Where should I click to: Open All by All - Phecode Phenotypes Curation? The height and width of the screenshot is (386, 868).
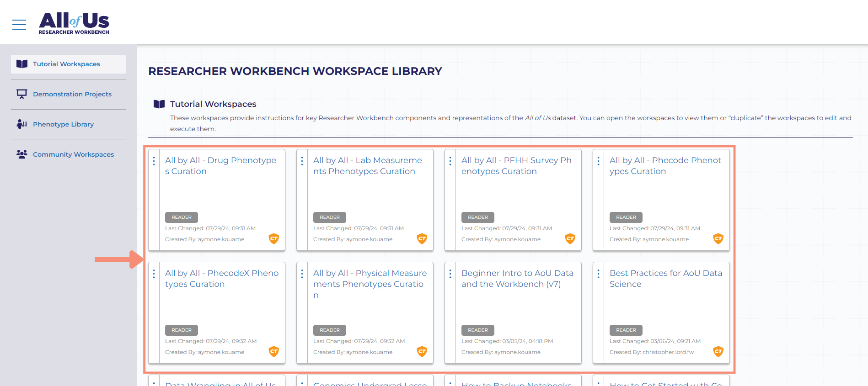(665, 166)
